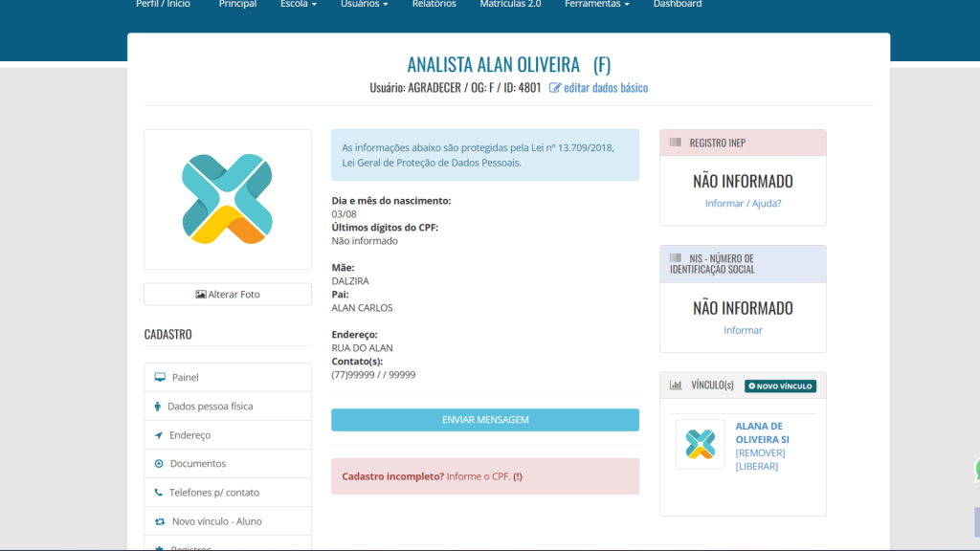Click the Alana de Oliveira vínculo thumbnail

coord(701,444)
